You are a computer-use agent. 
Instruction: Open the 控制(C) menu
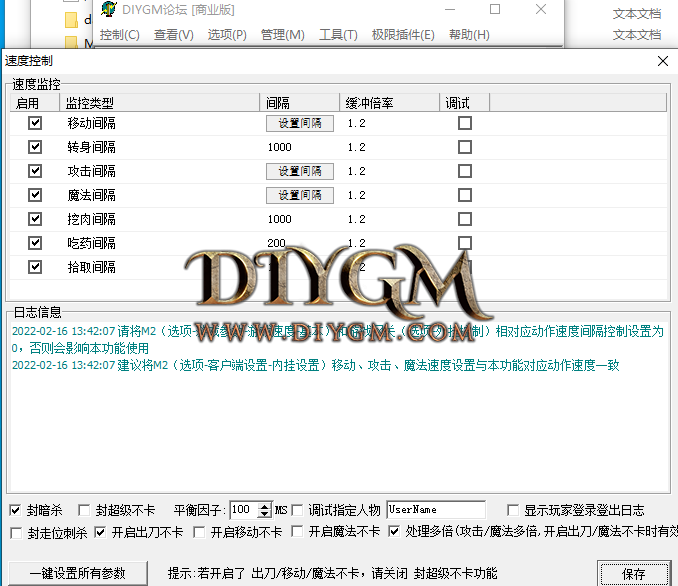120,35
